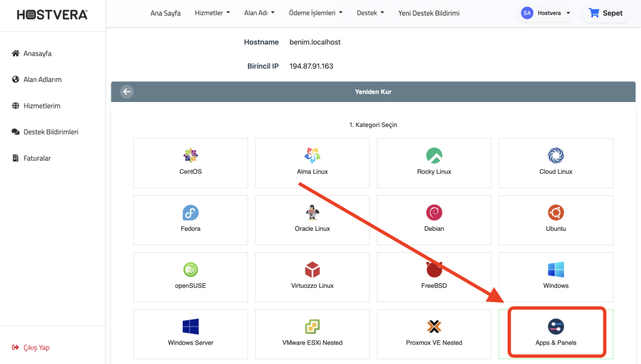Expand the Destek dropdown menu
Image resolution: width=641 pixels, height=364 pixels.
(x=371, y=13)
